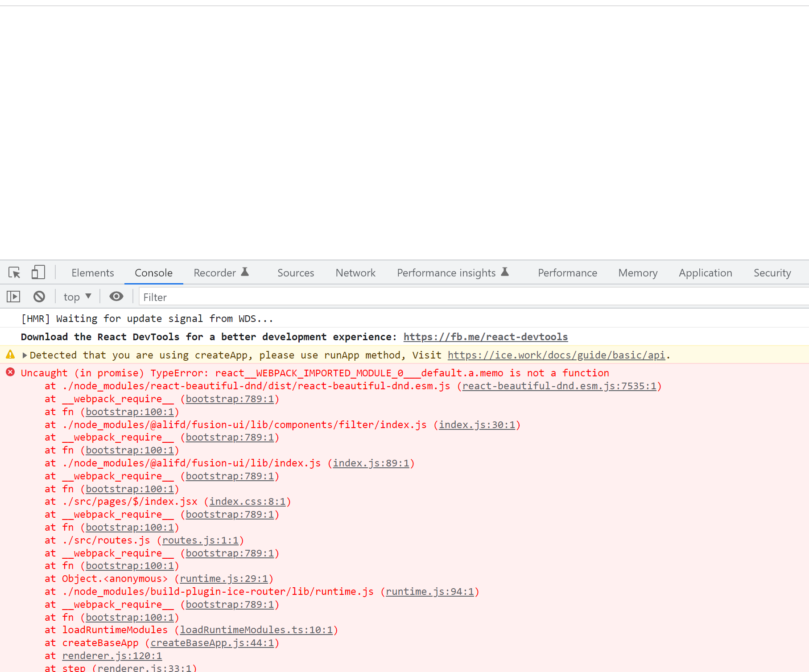
Task: Open createBaseApp.js:44:1 source link
Action: (x=212, y=643)
